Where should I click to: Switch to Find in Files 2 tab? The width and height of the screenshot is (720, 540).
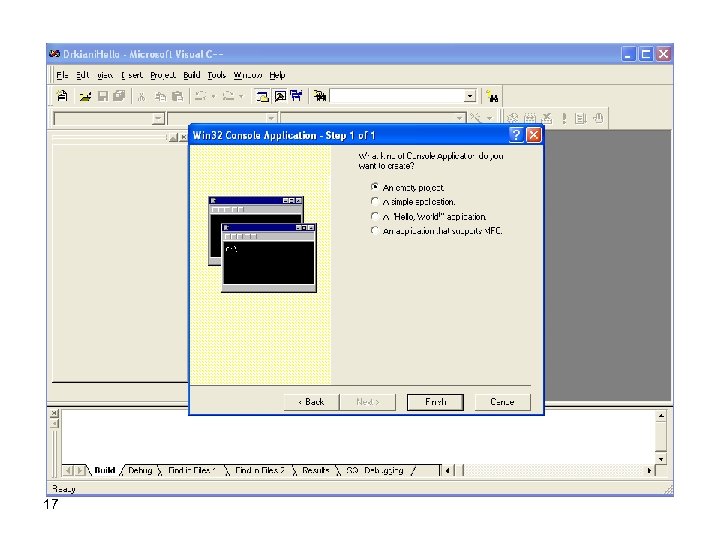(x=260, y=470)
